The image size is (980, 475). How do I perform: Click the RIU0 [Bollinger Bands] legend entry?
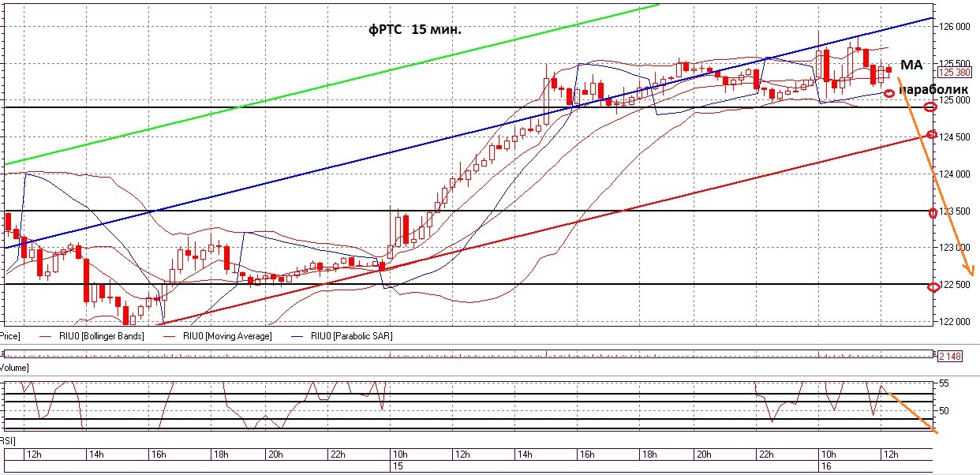[x=101, y=336]
